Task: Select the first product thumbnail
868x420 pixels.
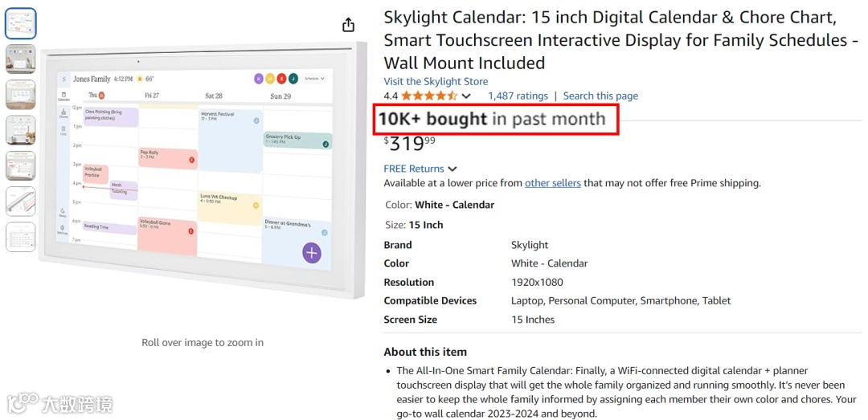Action: (x=21, y=24)
